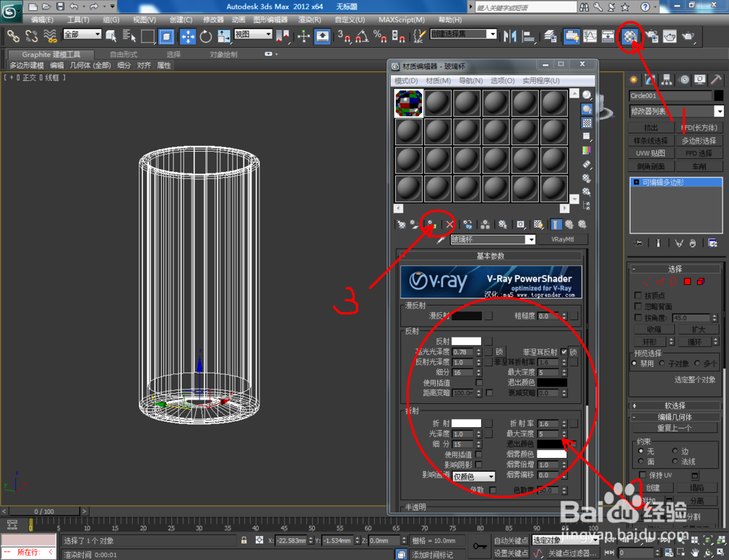This screenshot has height=560, width=729.
Task: Click Bind to Space Warp tool
Action: (x=50, y=36)
